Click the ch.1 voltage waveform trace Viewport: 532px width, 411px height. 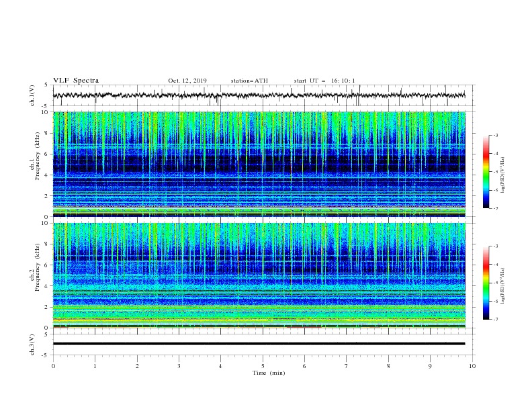point(259,95)
